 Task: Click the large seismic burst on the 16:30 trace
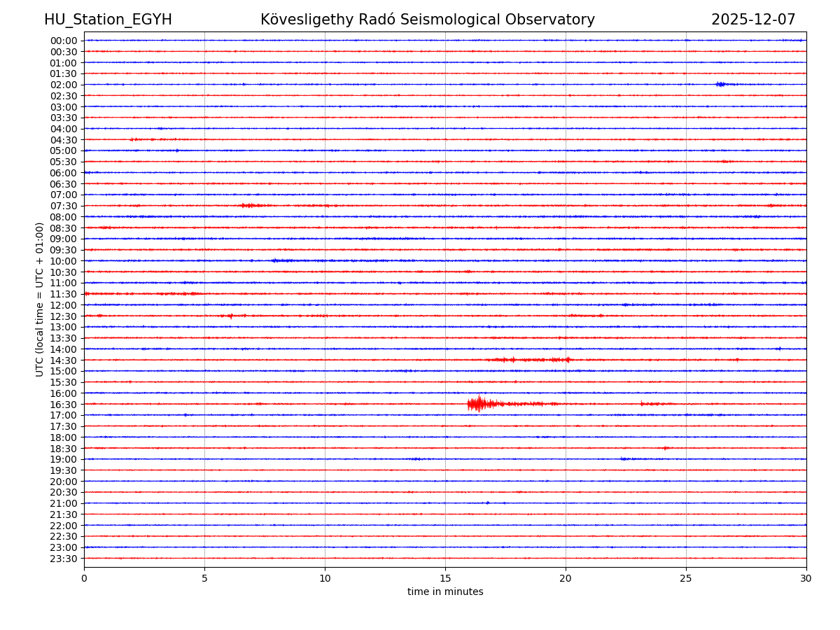[x=479, y=404]
